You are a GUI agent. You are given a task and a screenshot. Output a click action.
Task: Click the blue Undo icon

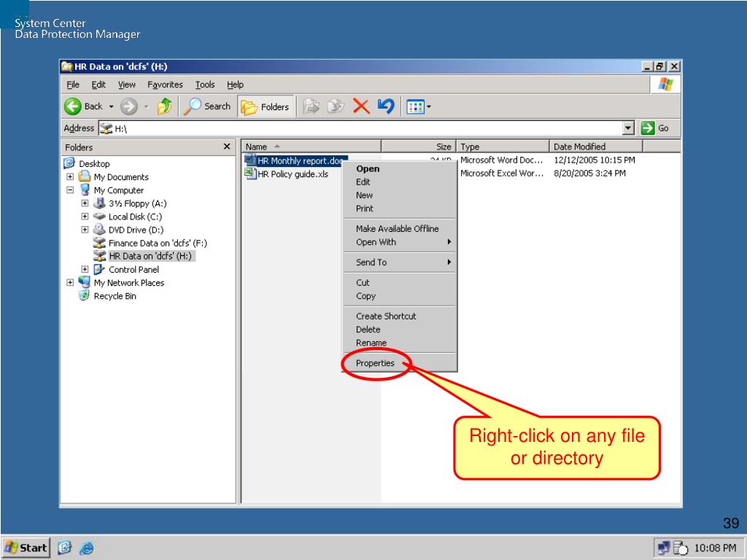(386, 106)
